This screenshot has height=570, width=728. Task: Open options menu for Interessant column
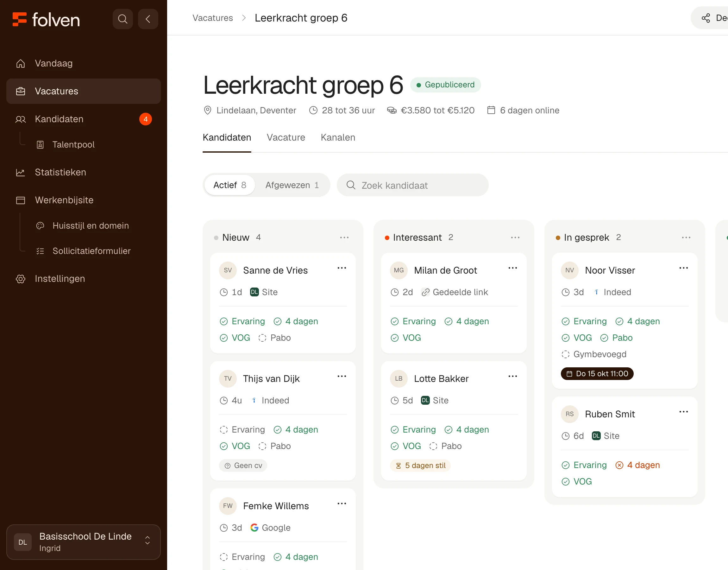tap(515, 237)
